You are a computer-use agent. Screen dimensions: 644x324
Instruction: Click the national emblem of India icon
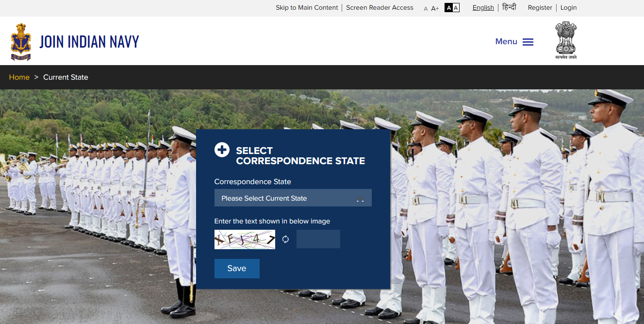566,40
